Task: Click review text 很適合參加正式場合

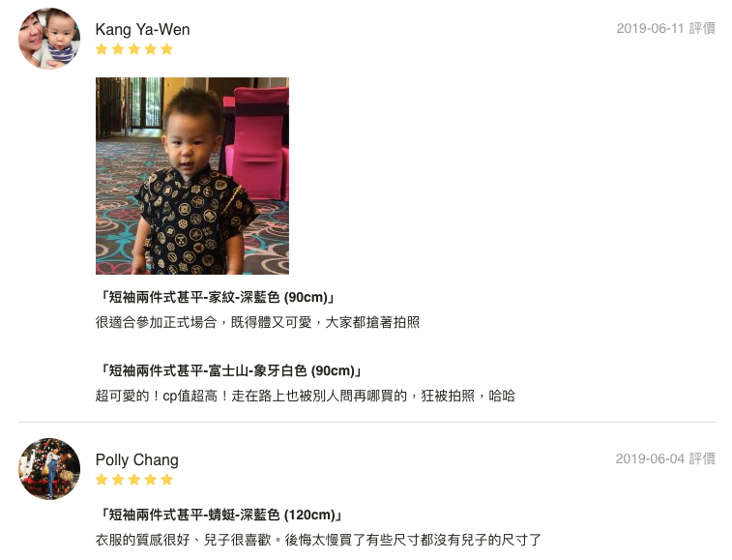Action: coord(157,322)
